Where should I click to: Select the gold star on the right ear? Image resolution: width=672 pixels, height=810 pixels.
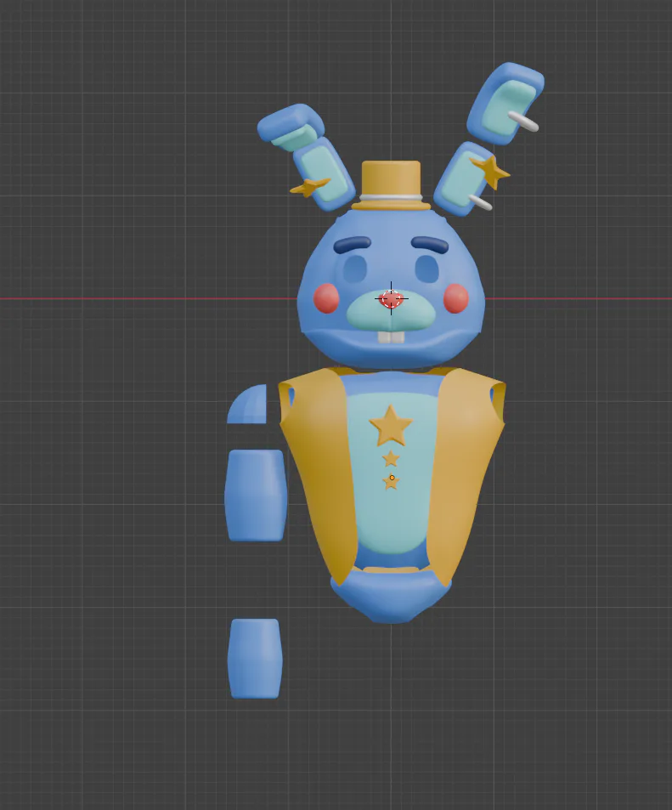click(x=490, y=172)
